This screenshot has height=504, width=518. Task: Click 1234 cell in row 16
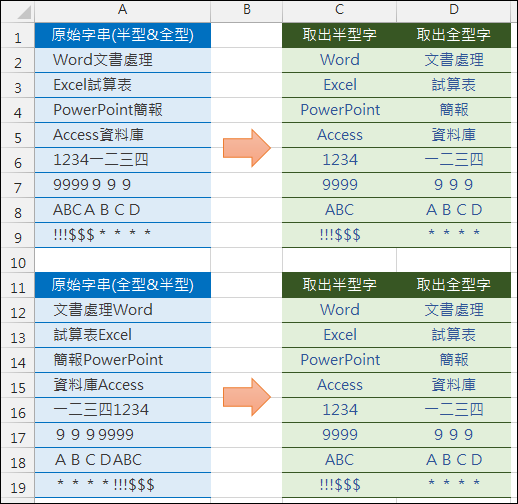(339, 410)
